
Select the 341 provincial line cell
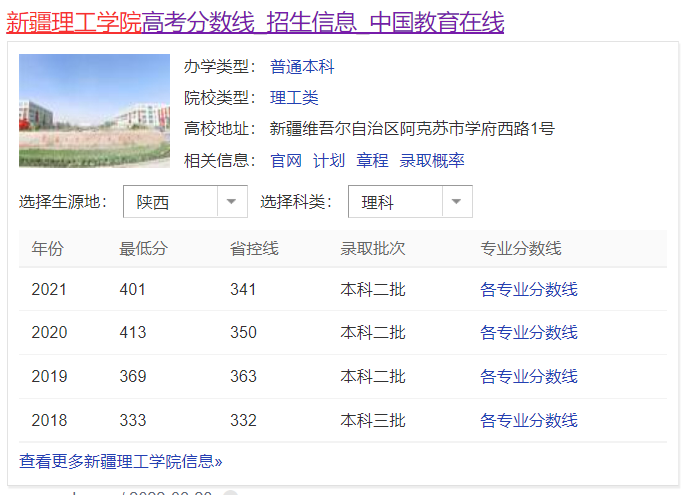tap(243, 290)
